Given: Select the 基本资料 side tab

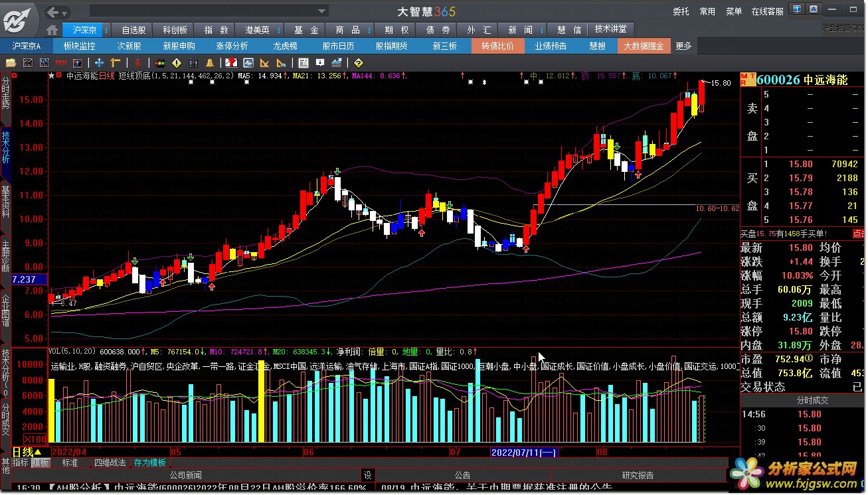Looking at the screenshot, I should click(x=6, y=202).
